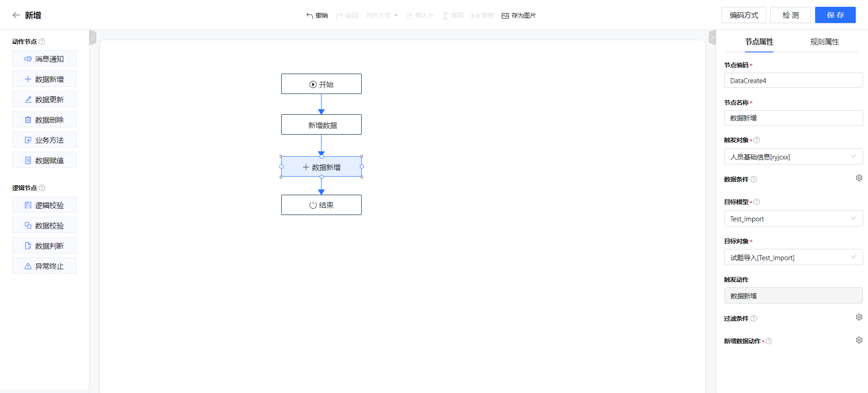Click the 节点名称 input field
Viewport: 868px width, 393px height.
pos(793,118)
